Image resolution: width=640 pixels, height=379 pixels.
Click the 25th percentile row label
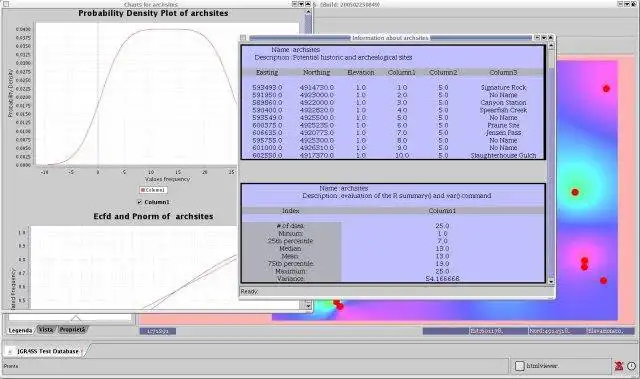click(x=290, y=241)
